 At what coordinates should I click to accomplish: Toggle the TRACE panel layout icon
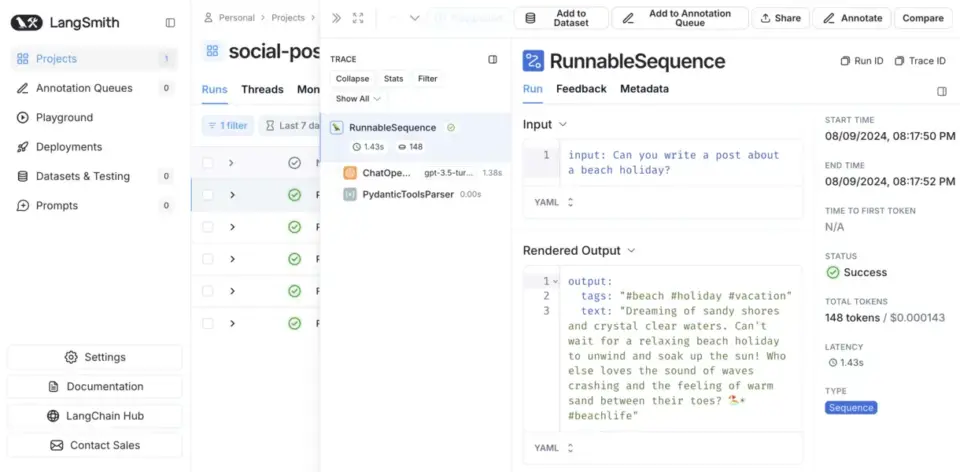(492, 59)
